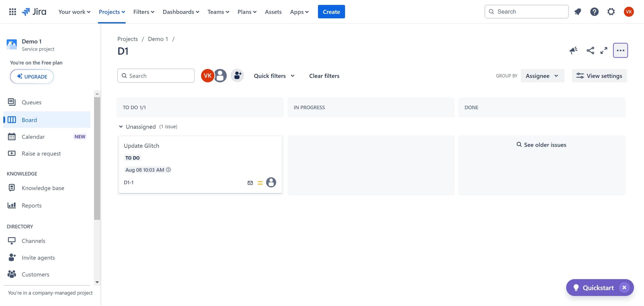Enter full screen with the expand icon
Viewport: 644px width, 306px height.
[x=604, y=50]
